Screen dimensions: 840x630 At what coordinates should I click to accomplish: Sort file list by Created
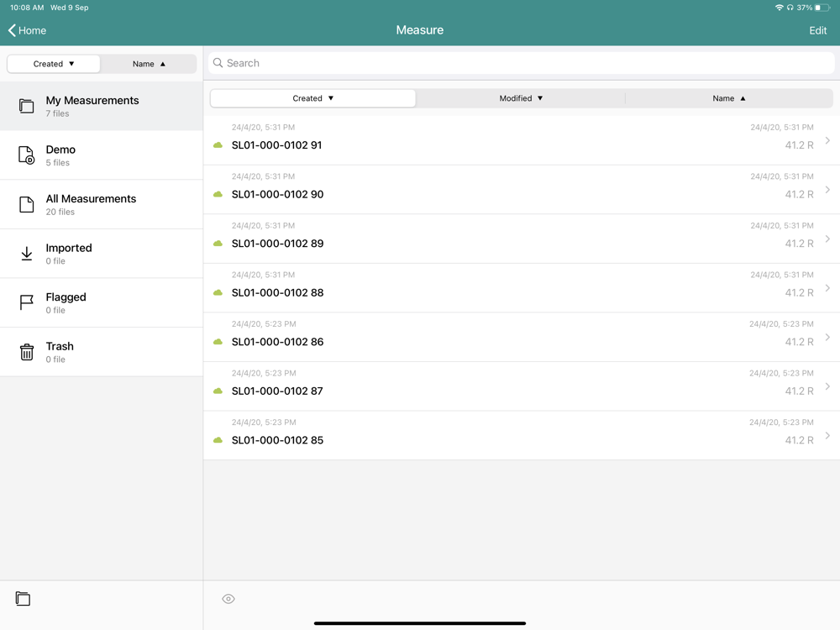(312, 98)
